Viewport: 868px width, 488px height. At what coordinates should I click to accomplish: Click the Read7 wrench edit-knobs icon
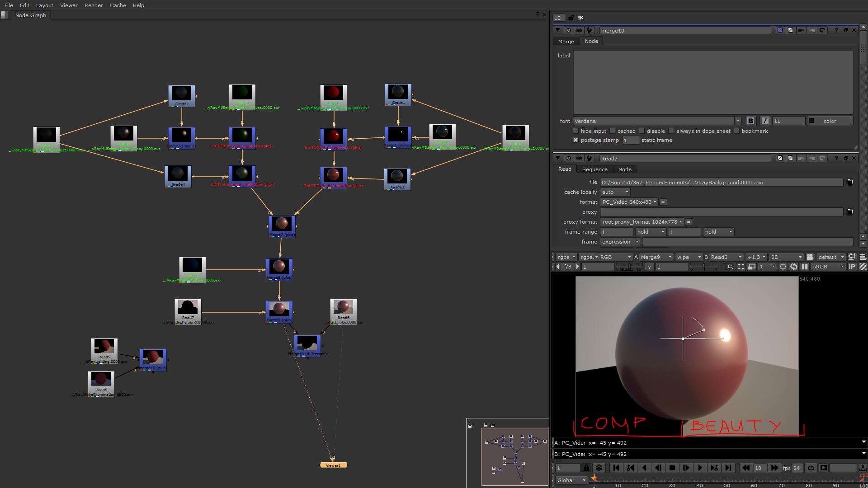(x=589, y=158)
